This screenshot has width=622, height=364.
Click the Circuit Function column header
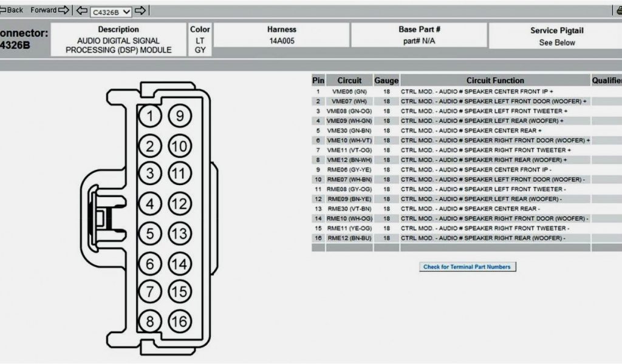pyautogui.click(x=494, y=80)
